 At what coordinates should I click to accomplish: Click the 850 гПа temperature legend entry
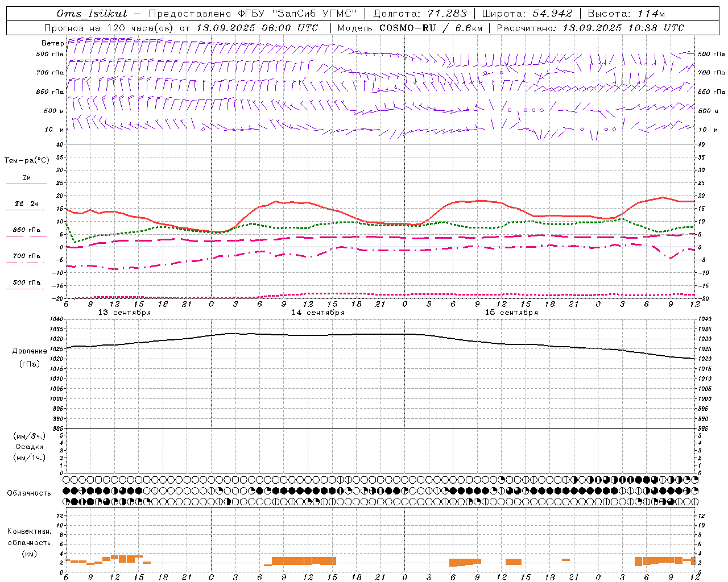coord(27,230)
